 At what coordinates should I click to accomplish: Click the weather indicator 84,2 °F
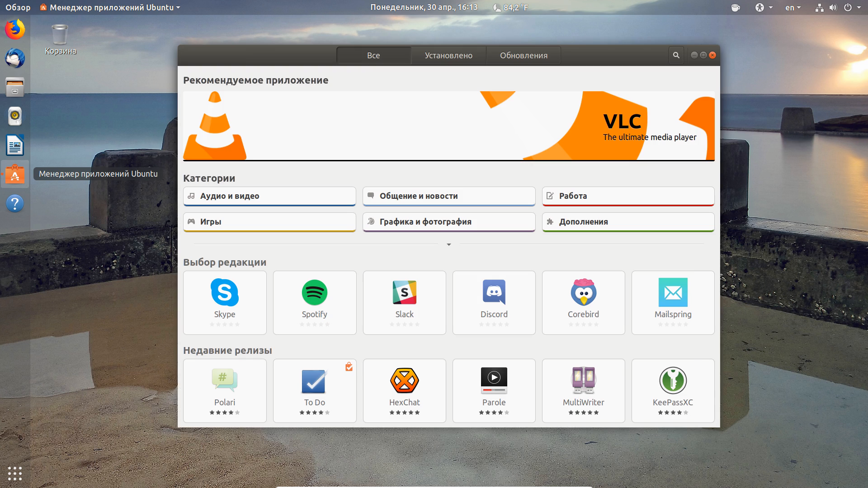[510, 7]
